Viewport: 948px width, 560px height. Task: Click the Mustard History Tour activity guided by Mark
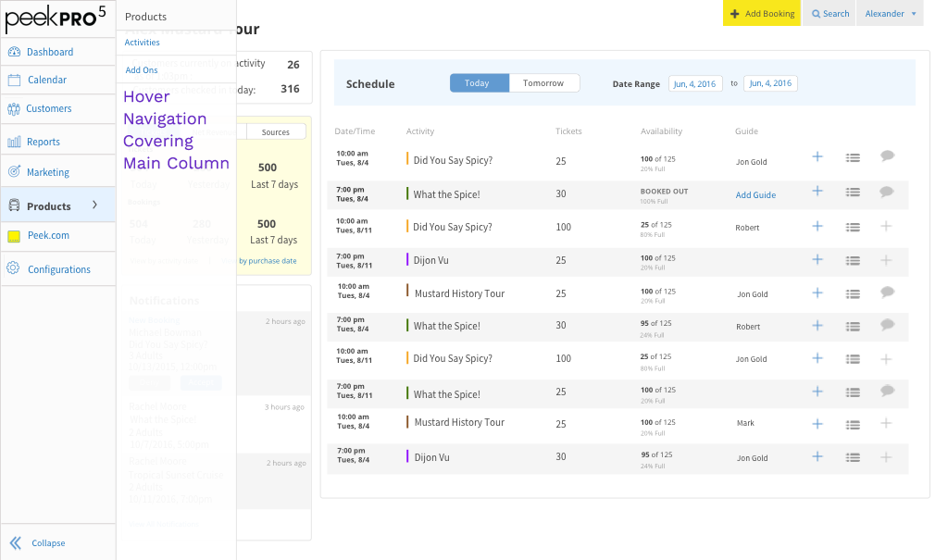click(459, 423)
